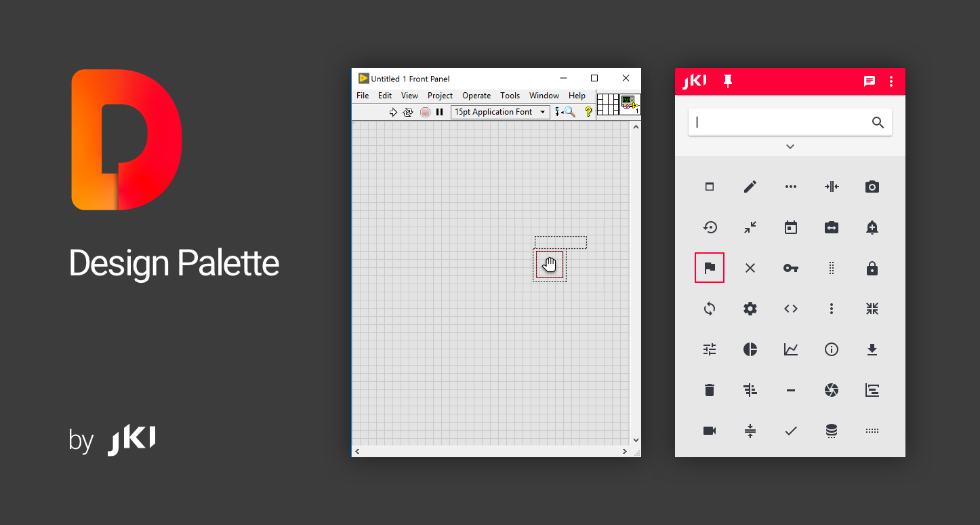Viewport: 980px width, 525px height.
Task: Select the checkmark icon in palette
Action: tap(791, 431)
